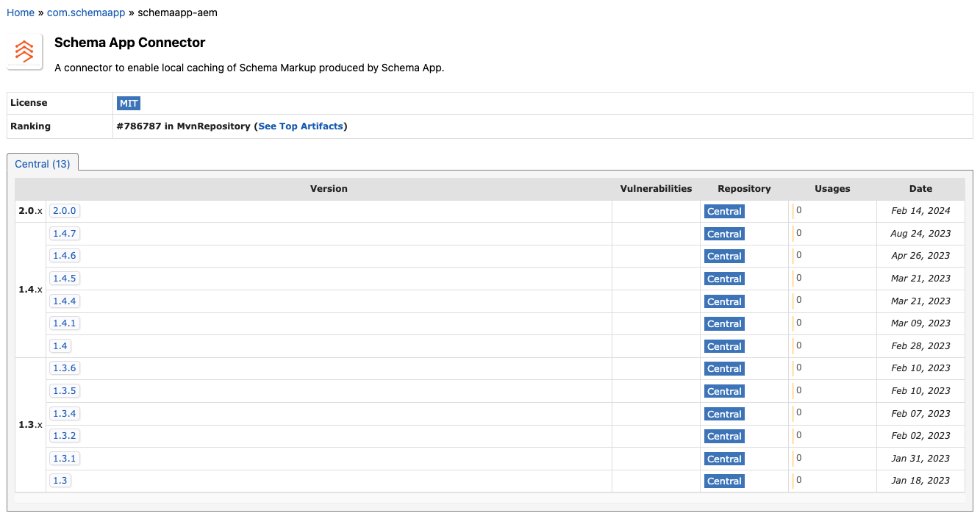The image size is (980, 516).
Task: Open version 1.3.5 link
Action: click(65, 391)
